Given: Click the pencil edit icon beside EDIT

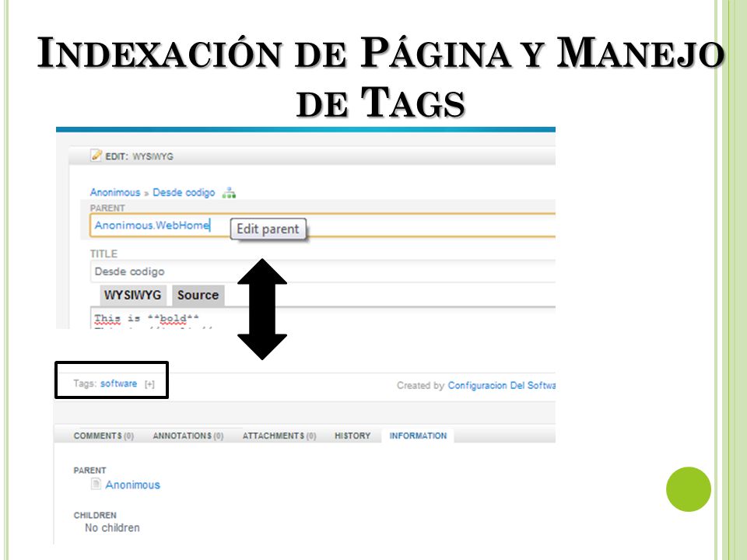Looking at the screenshot, I should pos(96,156).
